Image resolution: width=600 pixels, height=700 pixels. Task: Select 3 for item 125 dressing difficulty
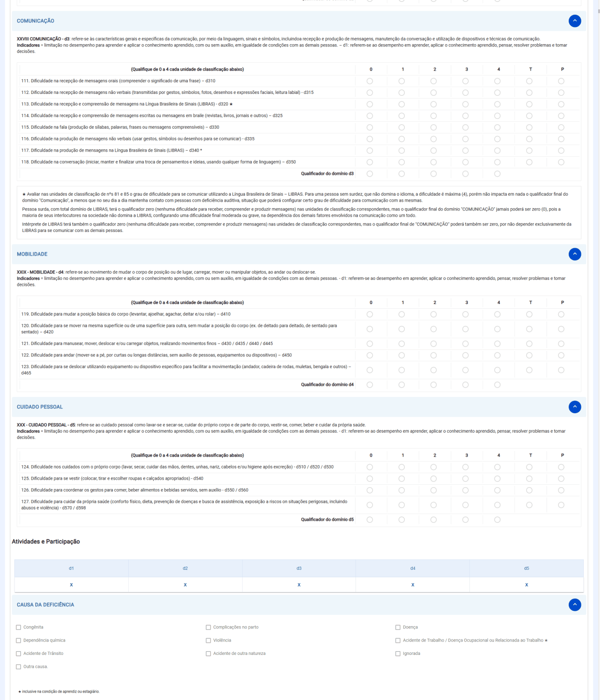[x=466, y=479]
